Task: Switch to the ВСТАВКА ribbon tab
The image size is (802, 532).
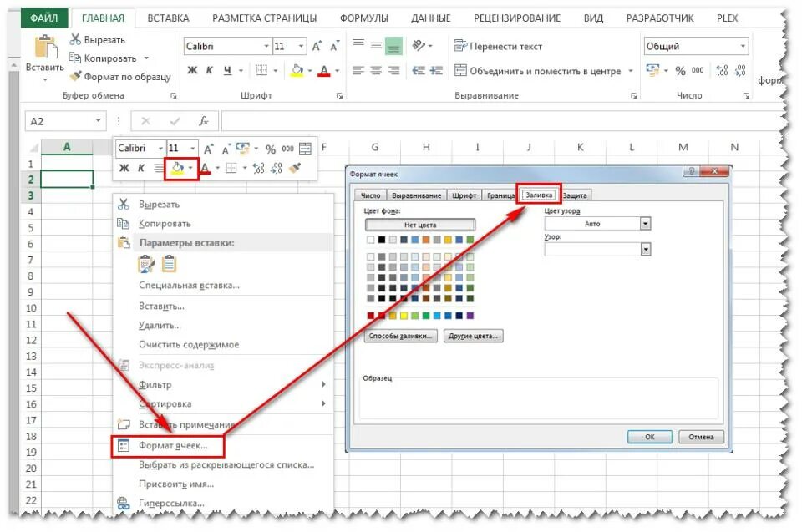Action: click(168, 18)
